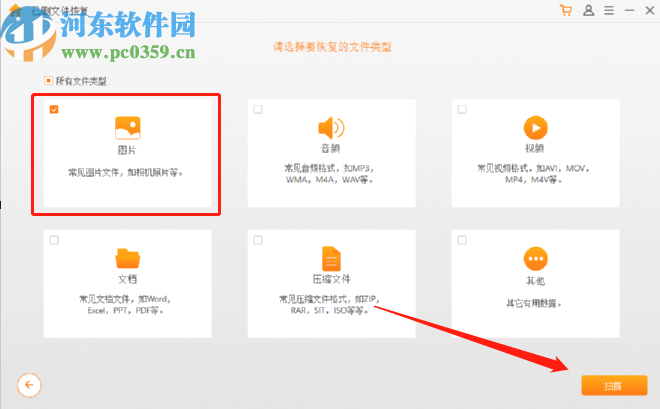Click the 图片 label text
Image resolution: width=660 pixels, height=409 pixels.
pyautogui.click(x=127, y=150)
